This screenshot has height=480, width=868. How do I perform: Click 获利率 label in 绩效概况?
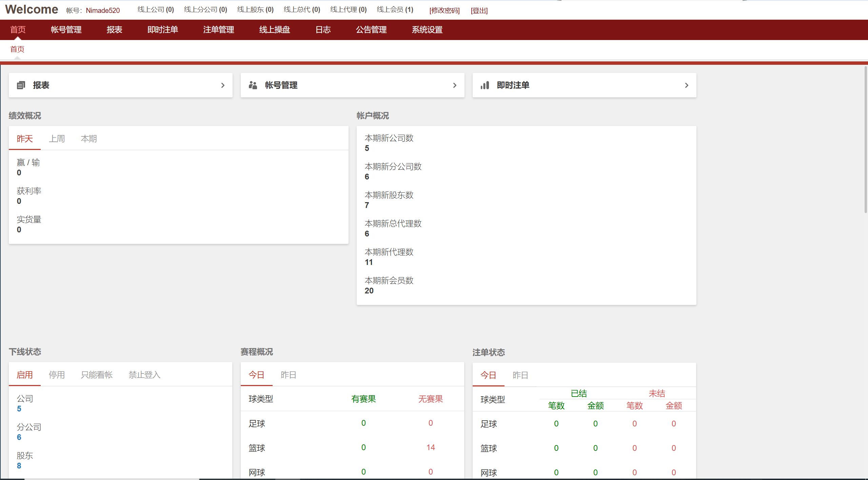(x=29, y=191)
